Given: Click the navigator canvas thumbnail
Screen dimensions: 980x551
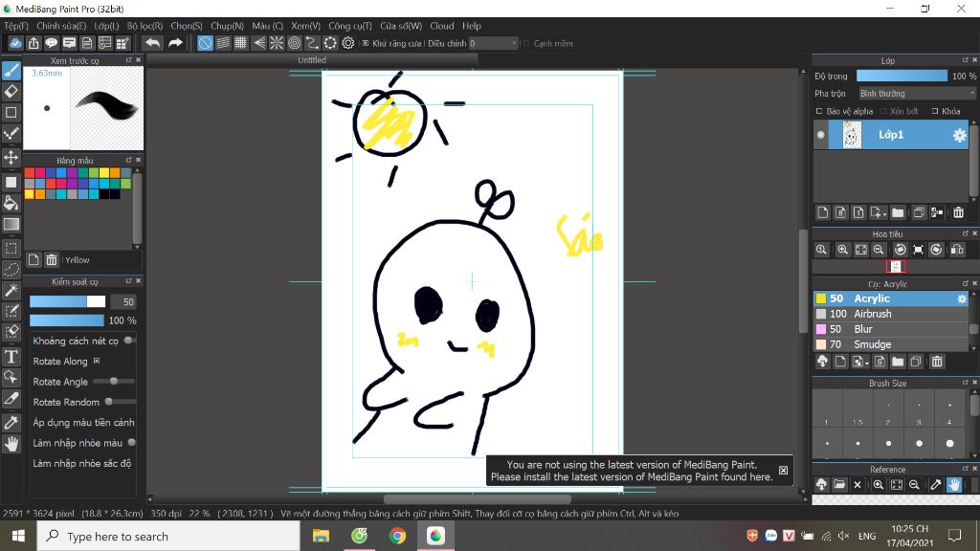Looking at the screenshot, I should click(x=896, y=267).
